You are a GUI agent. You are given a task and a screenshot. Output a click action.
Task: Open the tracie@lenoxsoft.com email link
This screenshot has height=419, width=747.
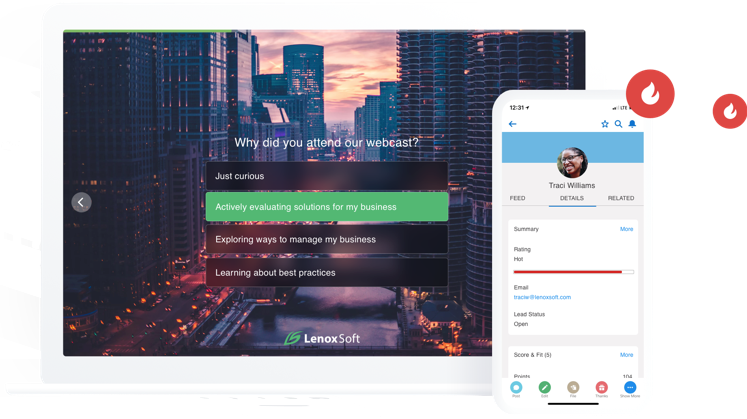click(541, 297)
